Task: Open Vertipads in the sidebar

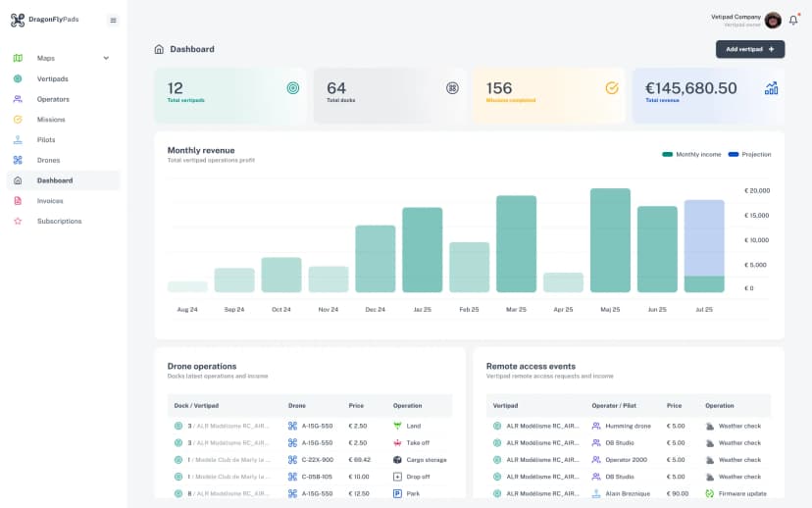Action: [52, 78]
